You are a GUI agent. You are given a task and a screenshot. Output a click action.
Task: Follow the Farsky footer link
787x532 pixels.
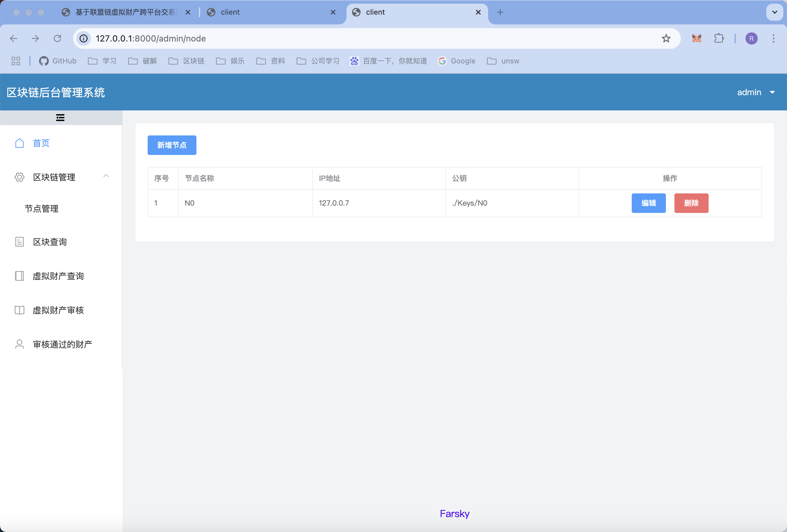pos(455,514)
